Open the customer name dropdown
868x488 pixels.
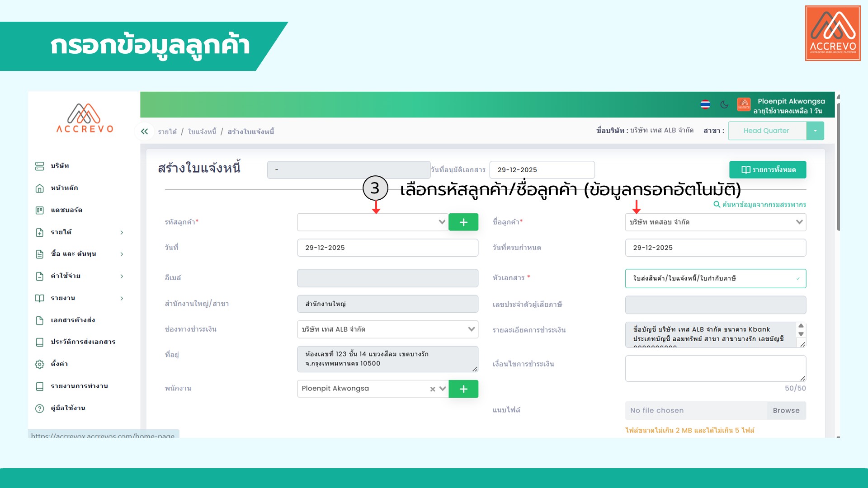click(715, 222)
